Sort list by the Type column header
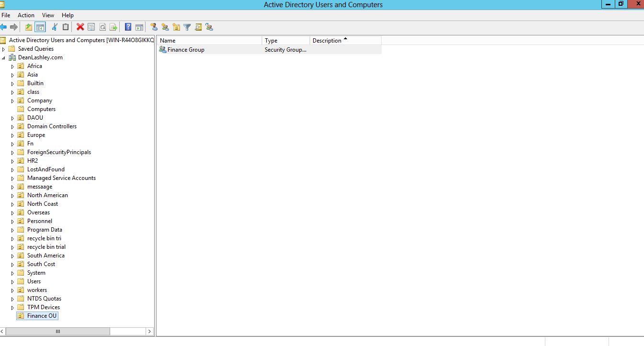644x346 pixels. point(285,41)
